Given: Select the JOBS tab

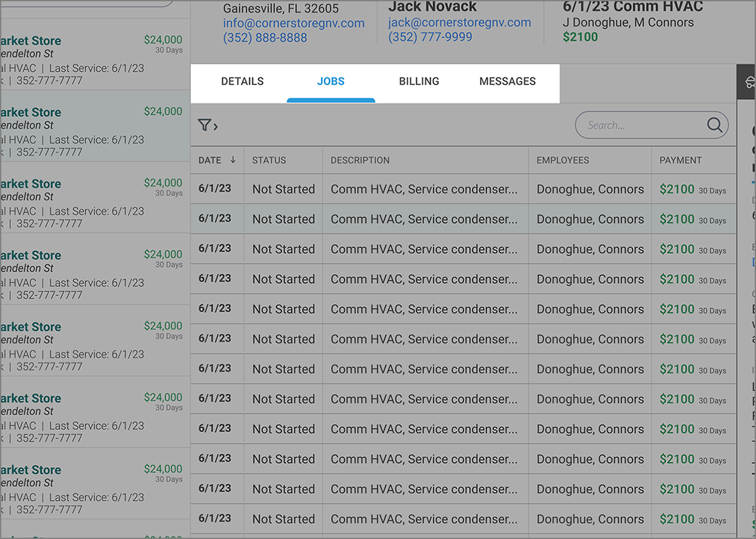Looking at the screenshot, I should pos(331,81).
